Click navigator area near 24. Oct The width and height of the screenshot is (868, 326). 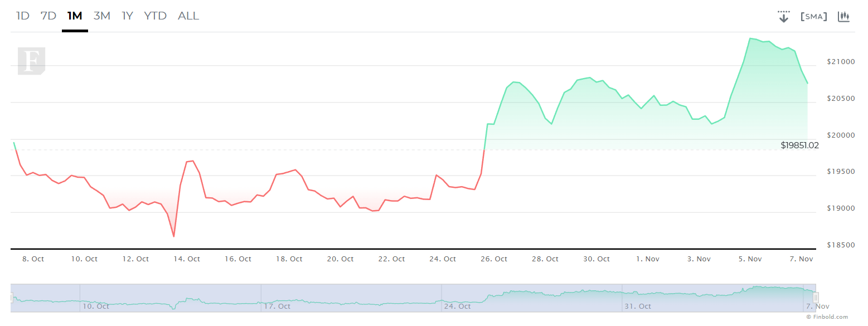pos(457,306)
